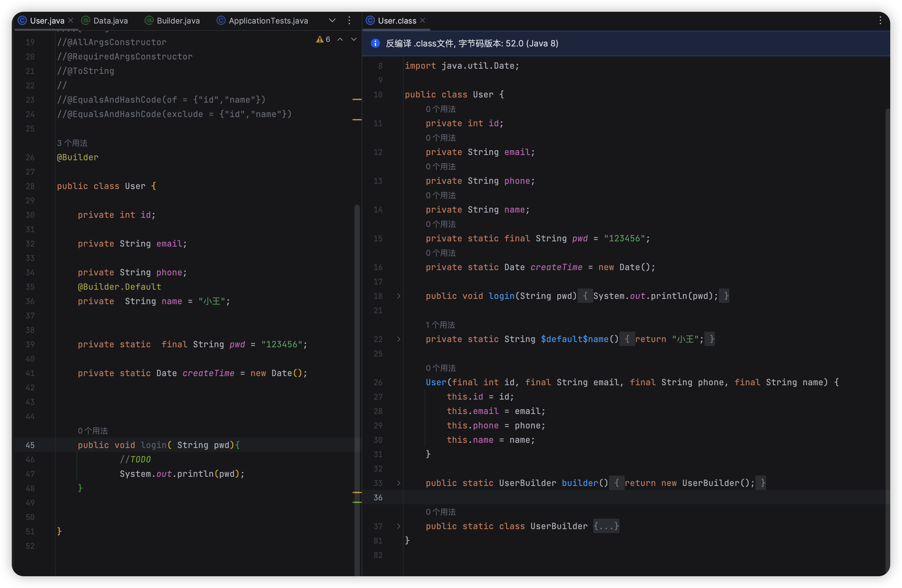902x588 pixels.
Task: Expand the folded login method
Action: tap(399, 296)
